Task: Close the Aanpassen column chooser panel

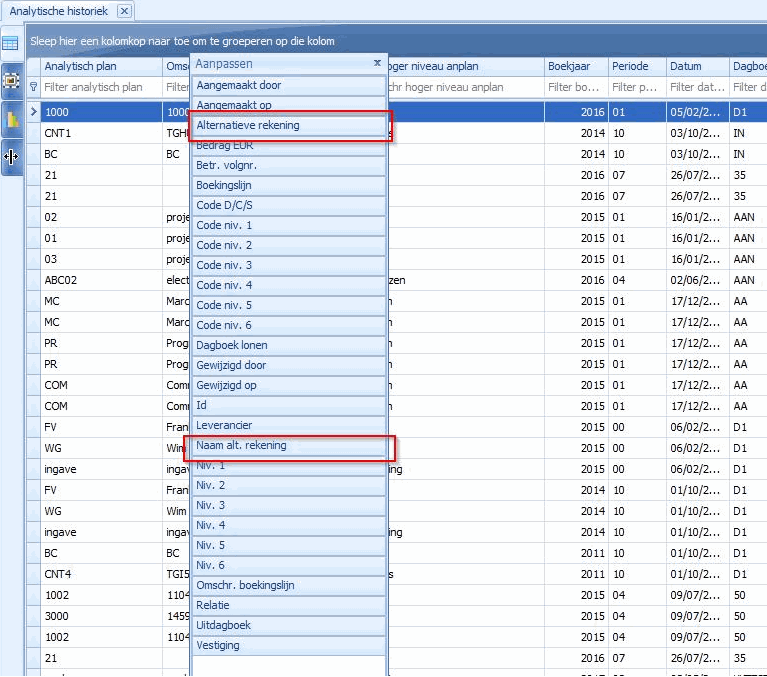Action: click(377, 63)
